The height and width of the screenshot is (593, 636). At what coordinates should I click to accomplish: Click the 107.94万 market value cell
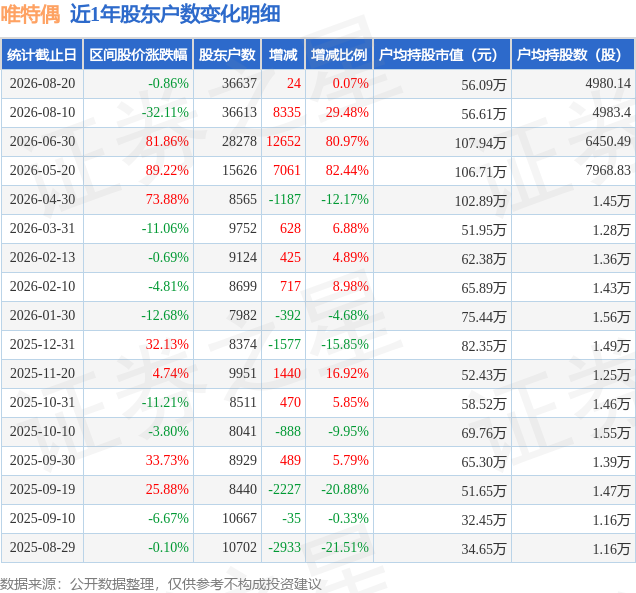click(x=442, y=142)
